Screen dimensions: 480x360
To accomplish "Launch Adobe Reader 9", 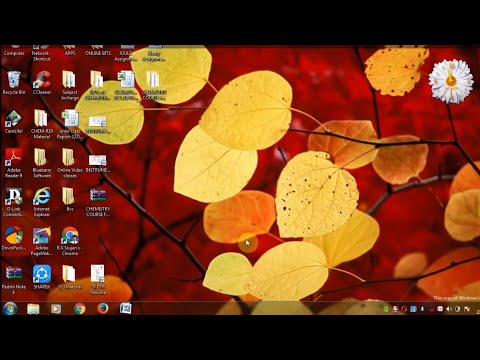I will pyautogui.click(x=14, y=163).
